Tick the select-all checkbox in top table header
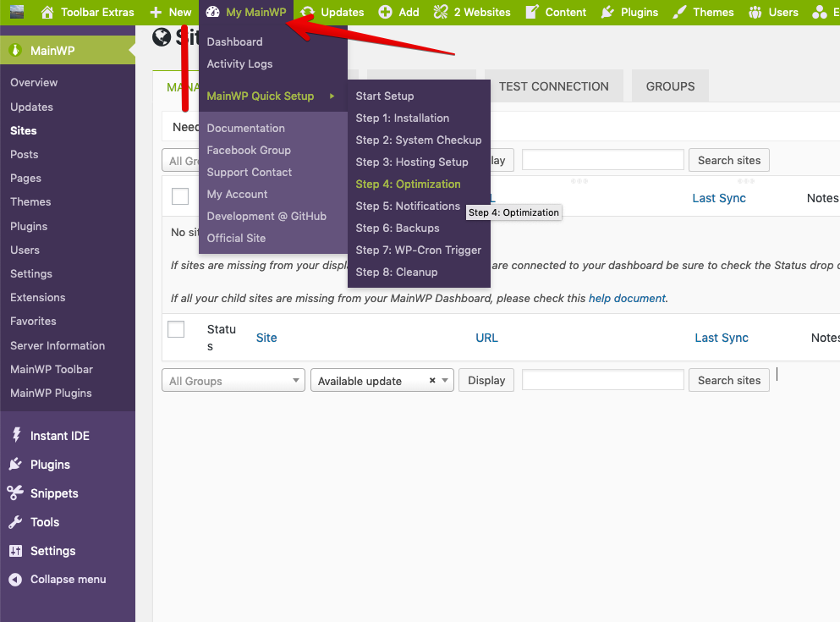Image resolution: width=840 pixels, height=622 pixels. [x=180, y=196]
